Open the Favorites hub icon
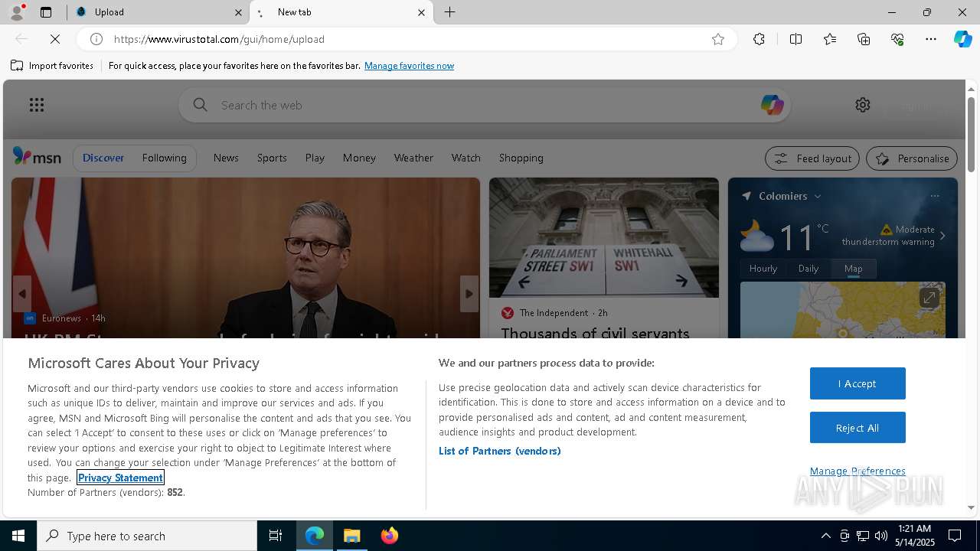 pos(830,39)
